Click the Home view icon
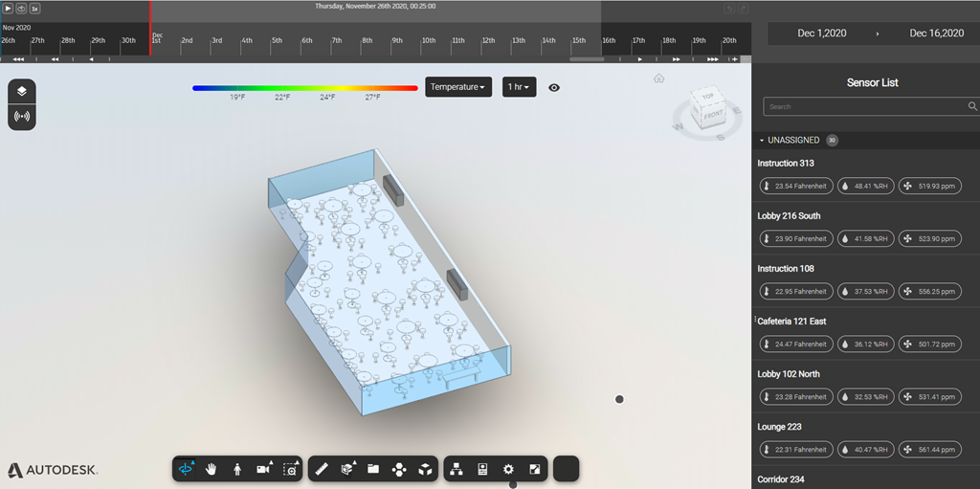The height and width of the screenshot is (489, 980). coord(658,78)
